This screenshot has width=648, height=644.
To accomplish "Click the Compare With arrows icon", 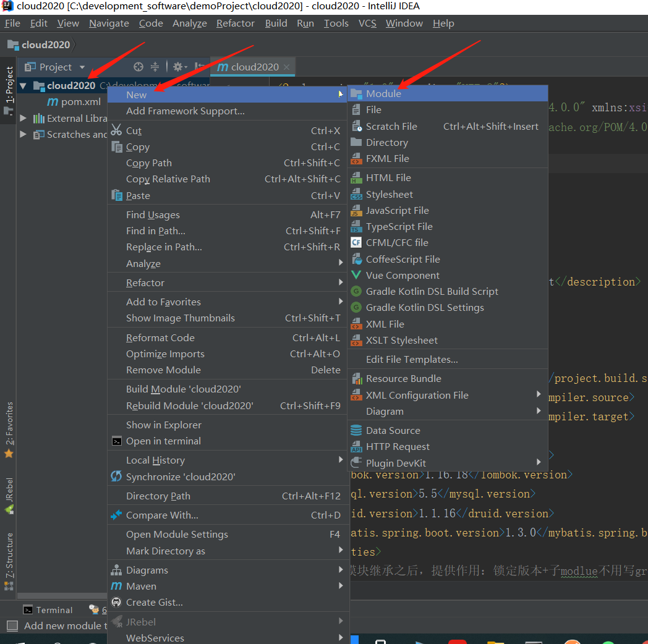I will [x=116, y=515].
